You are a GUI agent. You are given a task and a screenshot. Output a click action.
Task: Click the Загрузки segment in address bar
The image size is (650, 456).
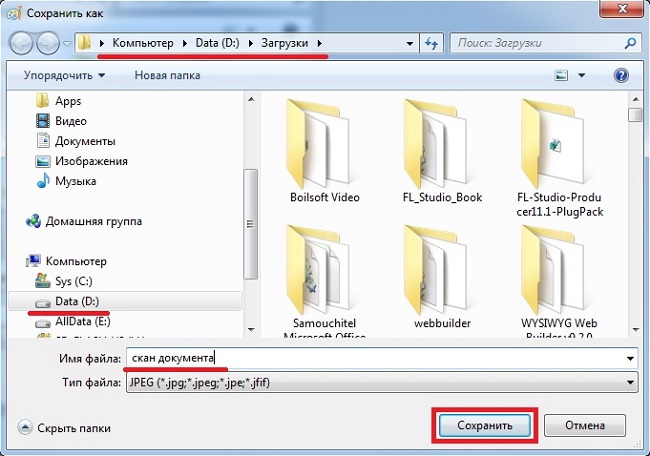tap(286, 43)
